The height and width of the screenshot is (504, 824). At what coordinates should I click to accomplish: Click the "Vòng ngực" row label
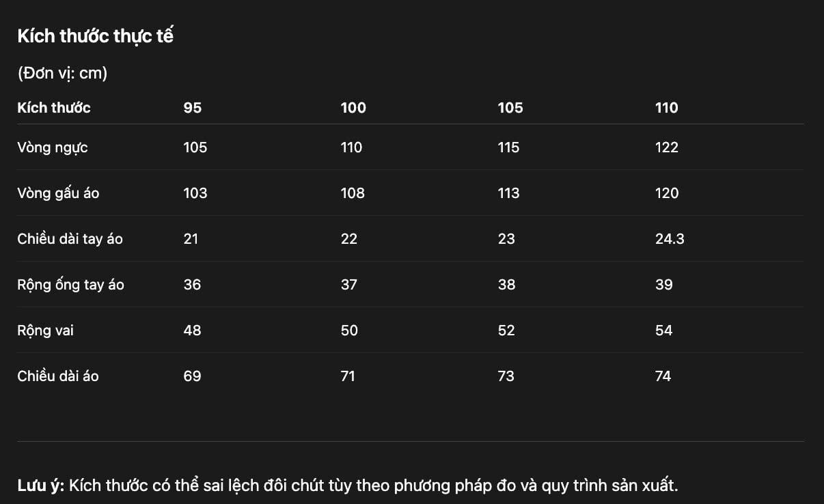click(x=53, y=148)
